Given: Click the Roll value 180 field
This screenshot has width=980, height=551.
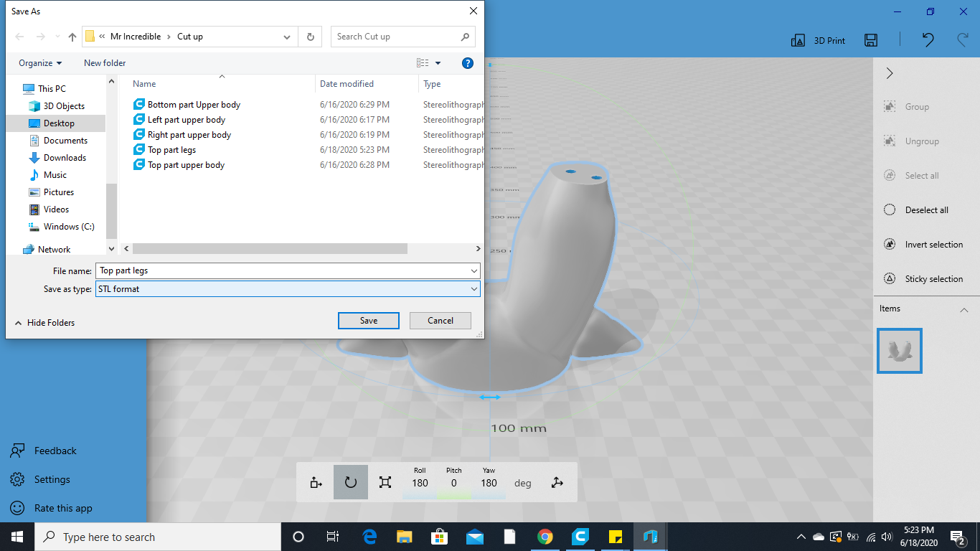Looking at the screenshot, I should [x=420, y=483].
